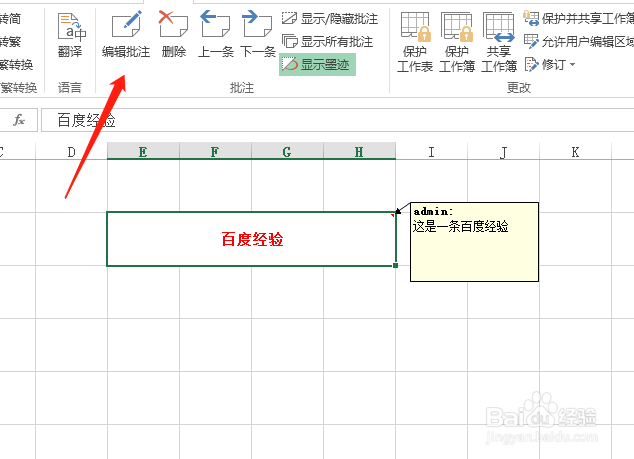Screen dimensions: 634x459
Task: Toggle Show/Hide Comment (显示/隐藏批注)
Action: [330, 19]
